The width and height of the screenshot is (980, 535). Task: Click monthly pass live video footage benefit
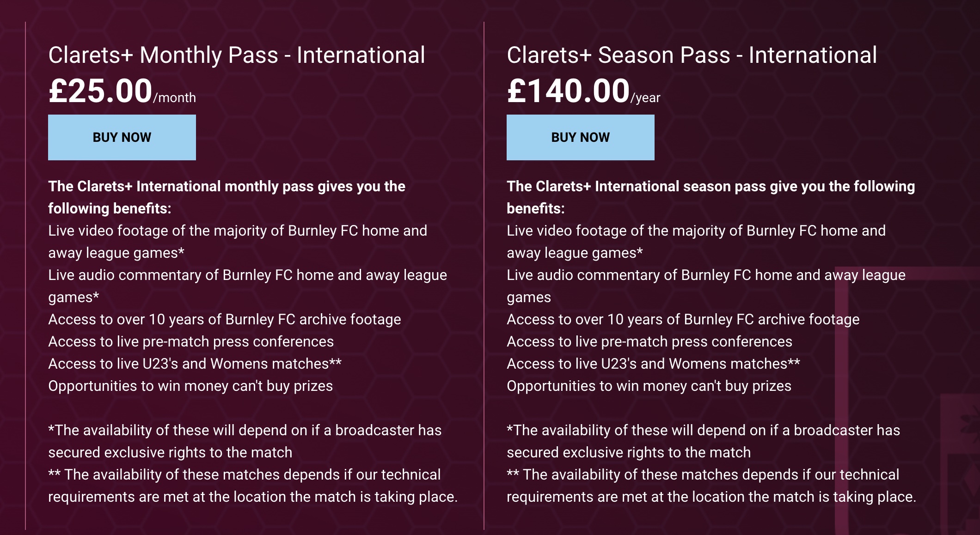click(x=238, y=241)
